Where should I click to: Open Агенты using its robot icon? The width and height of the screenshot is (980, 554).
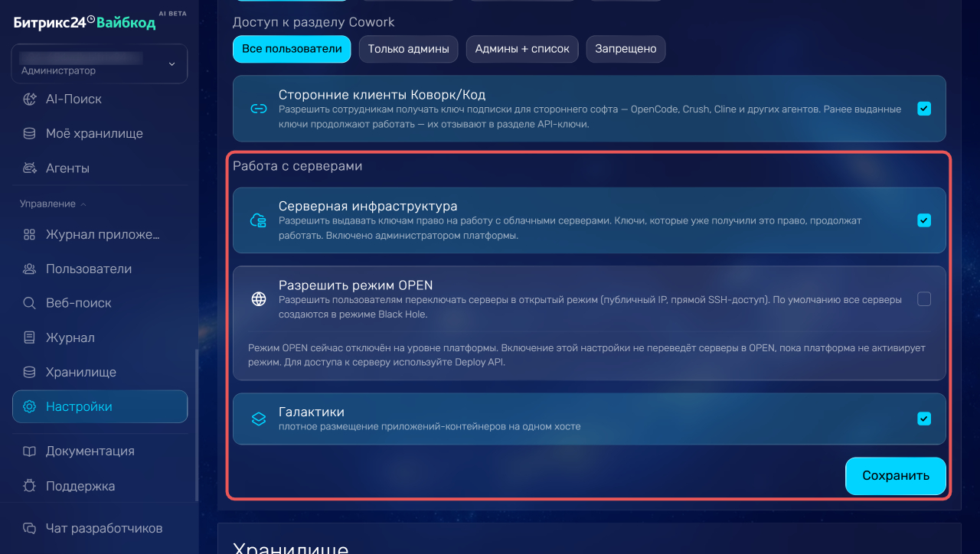[x=30, y=168]
